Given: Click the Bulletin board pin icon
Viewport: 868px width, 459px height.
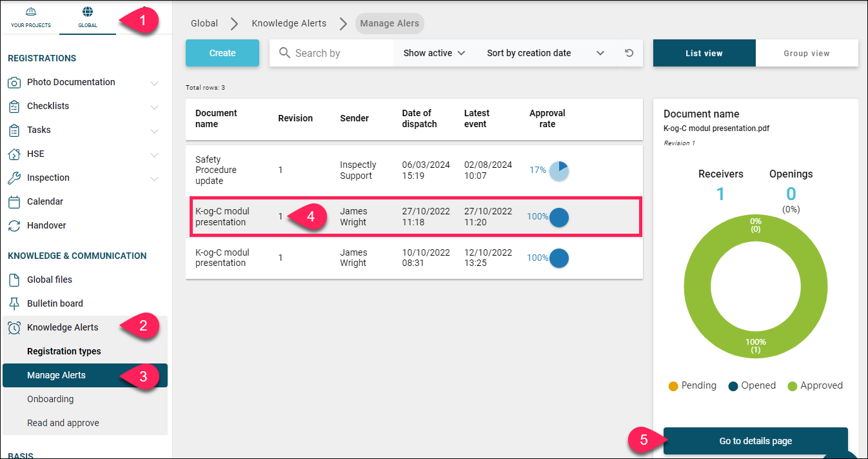Looking at the screenshot, I should pyautogui.click(x=14, y=304).
